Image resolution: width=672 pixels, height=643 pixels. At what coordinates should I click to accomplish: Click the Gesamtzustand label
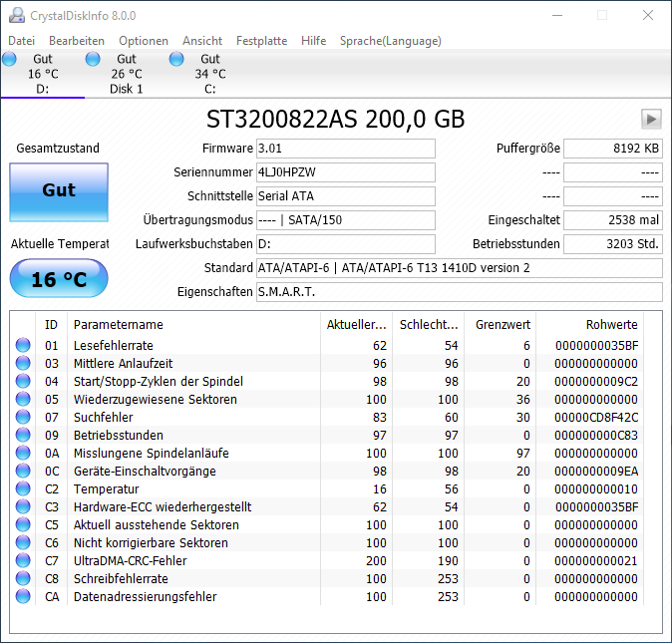pos(58,149)
